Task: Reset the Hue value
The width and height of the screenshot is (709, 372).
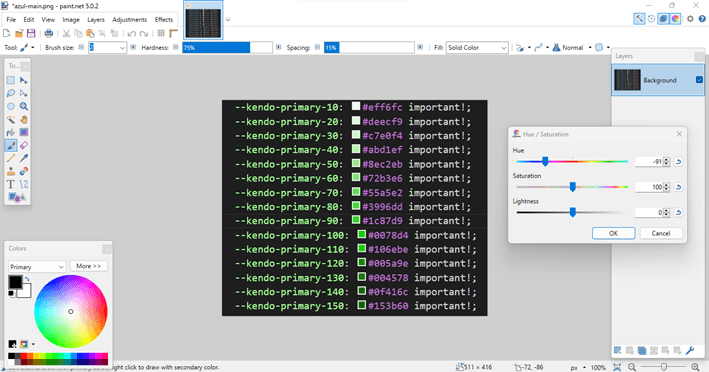Action: (x=678, y=162)
